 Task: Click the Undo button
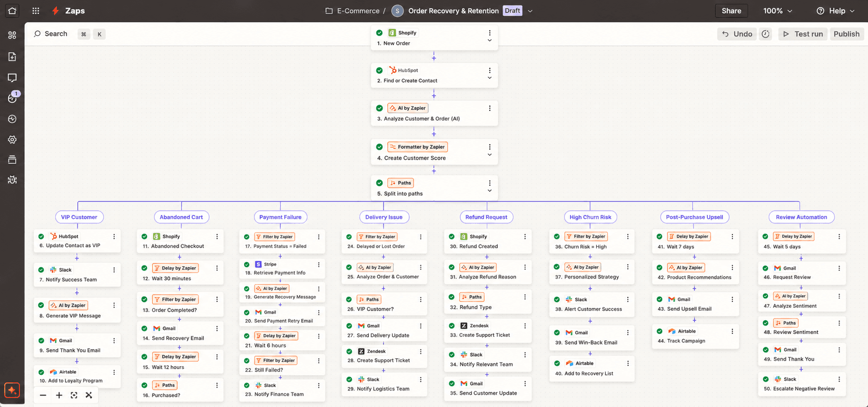(x=737, y=34)
